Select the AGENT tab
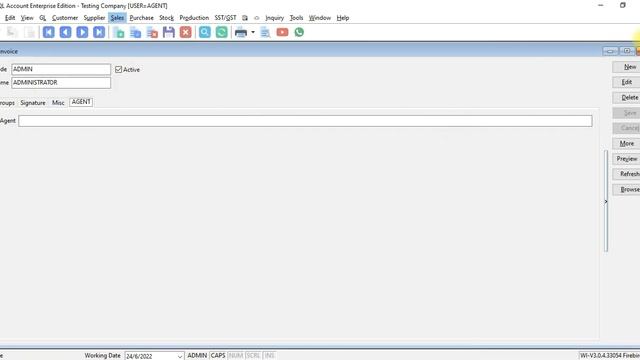 click(x=81, y=102)
